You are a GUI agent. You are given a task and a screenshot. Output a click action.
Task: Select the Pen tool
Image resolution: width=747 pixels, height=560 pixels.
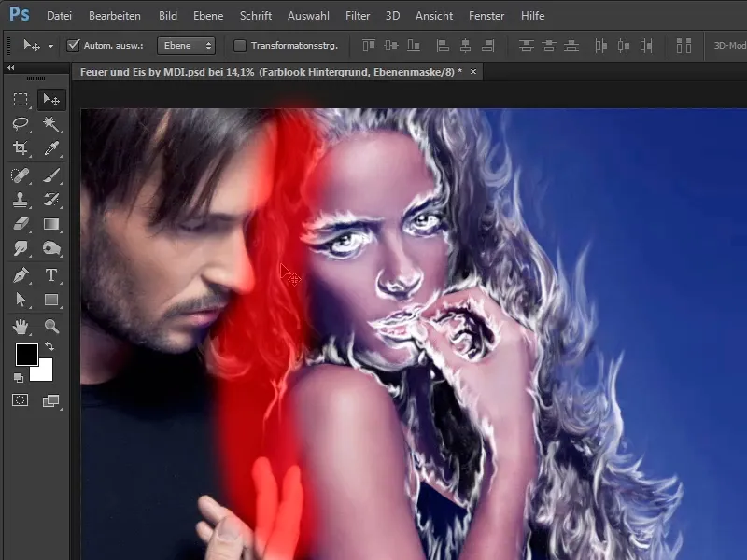click(20, 275)
